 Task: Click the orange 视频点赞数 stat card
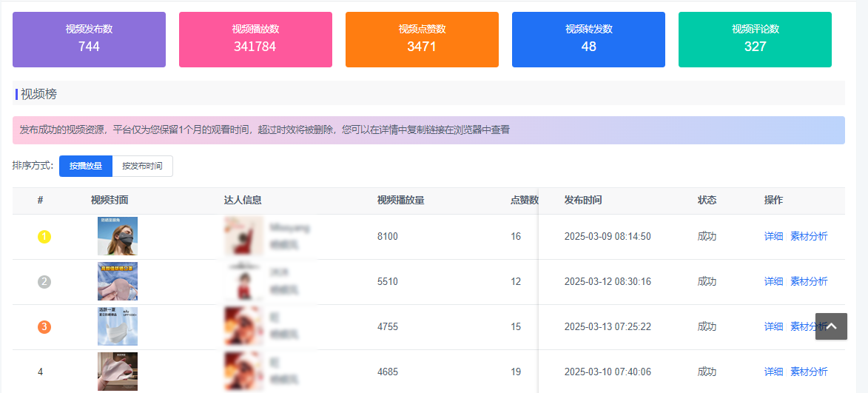(422, 39)
